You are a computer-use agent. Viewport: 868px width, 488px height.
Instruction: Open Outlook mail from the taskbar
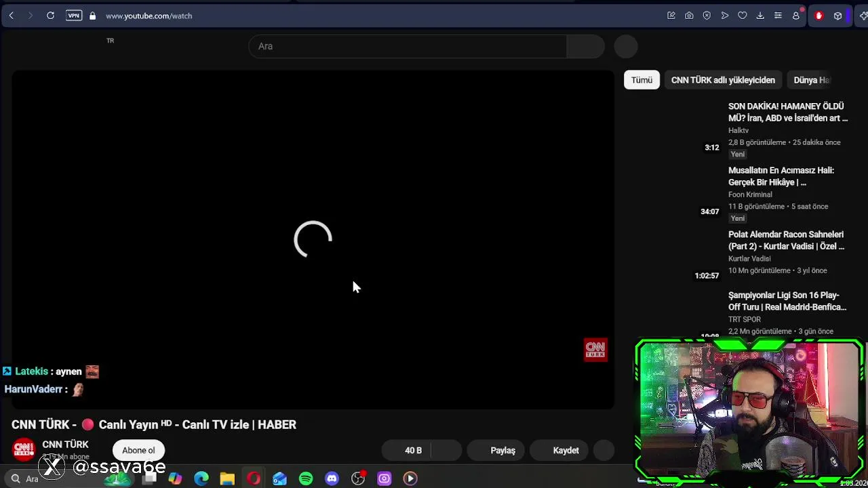tap(279, 479)
